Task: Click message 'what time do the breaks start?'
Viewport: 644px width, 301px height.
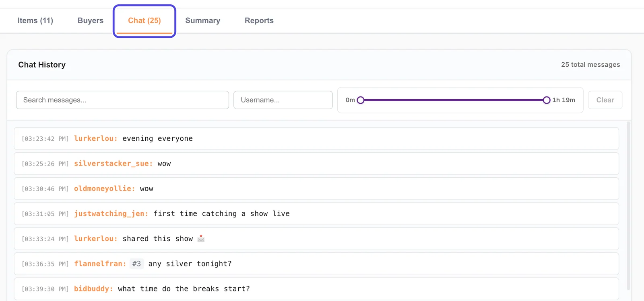Action: (184, 289)
